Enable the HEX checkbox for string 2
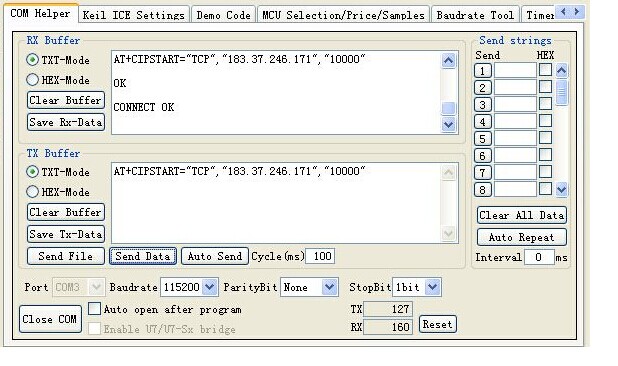The height and width of the screenshot is (366, 618). coord(545,87)
